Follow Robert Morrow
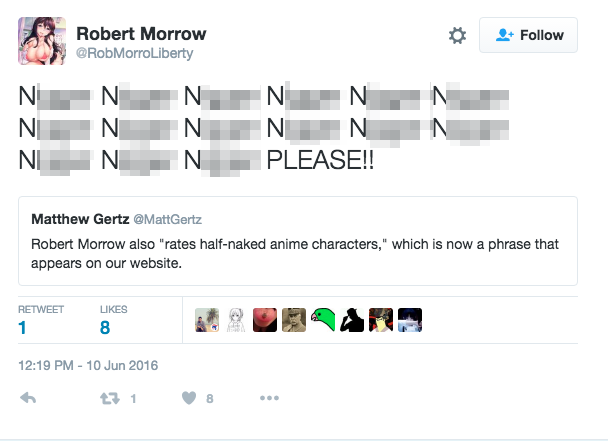Viewport: 608px width, 441px height. pyautogui.click(x=528, y=35)
